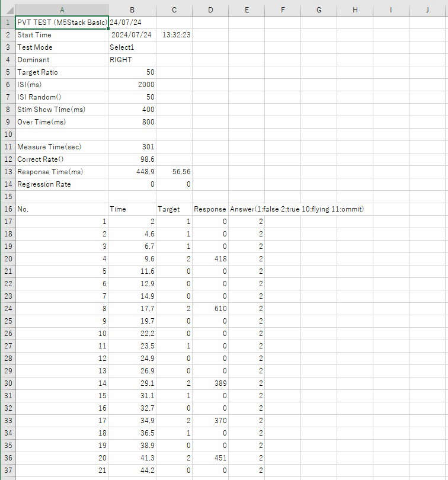Screen dimensions: 448x480
Task: Click the 'Answer(1:false 2:true...' header cell
Action: click(247, 209)
